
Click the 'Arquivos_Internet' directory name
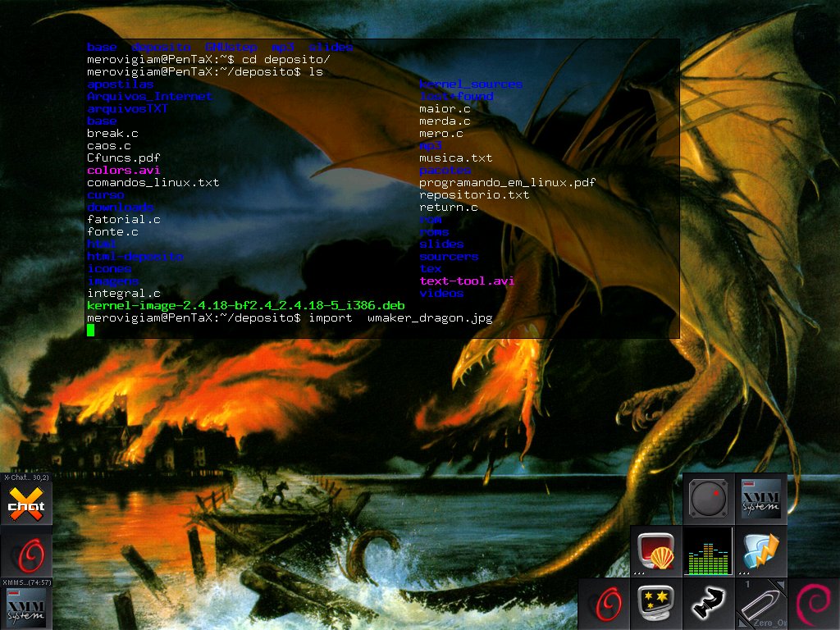point(149,97)
